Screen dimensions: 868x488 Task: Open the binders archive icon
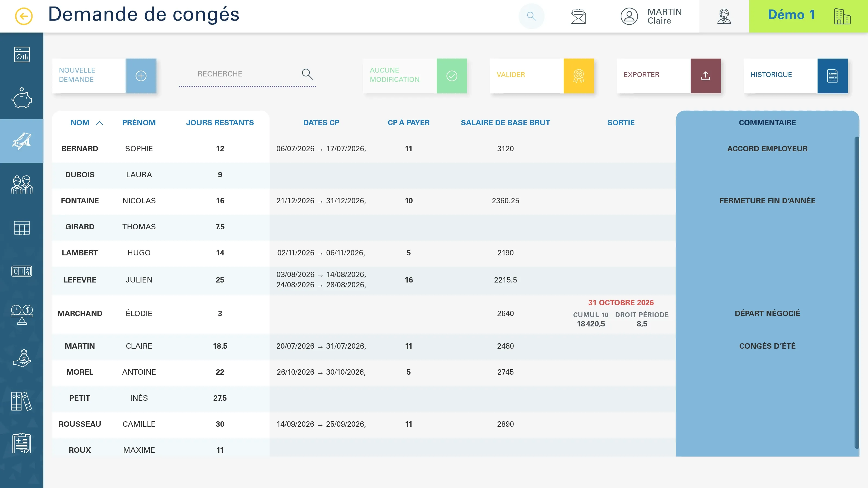tap(22, 401)
